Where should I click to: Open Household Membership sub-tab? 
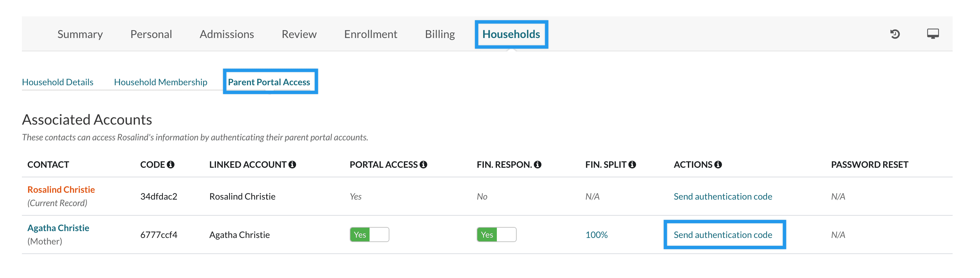click(x=160, y=82)
